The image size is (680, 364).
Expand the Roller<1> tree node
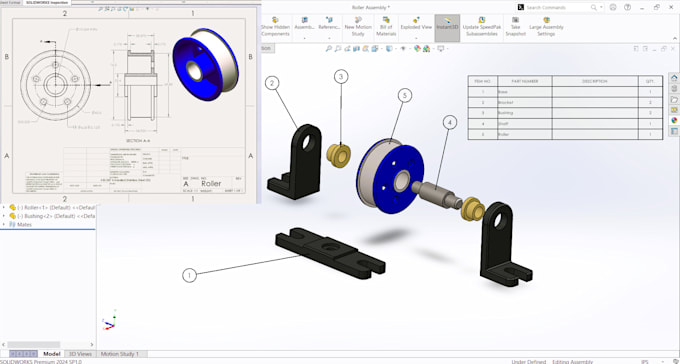click(x=4, y=207)
